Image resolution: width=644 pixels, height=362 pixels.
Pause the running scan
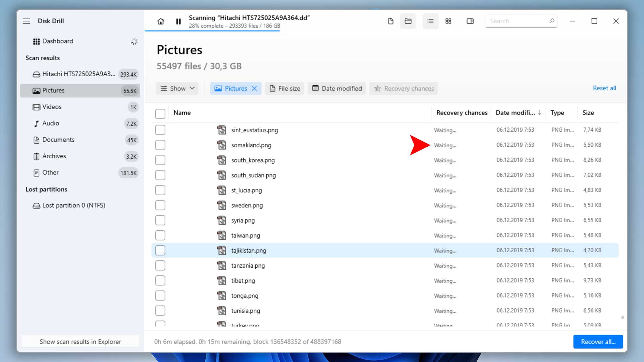pos(178,21)
